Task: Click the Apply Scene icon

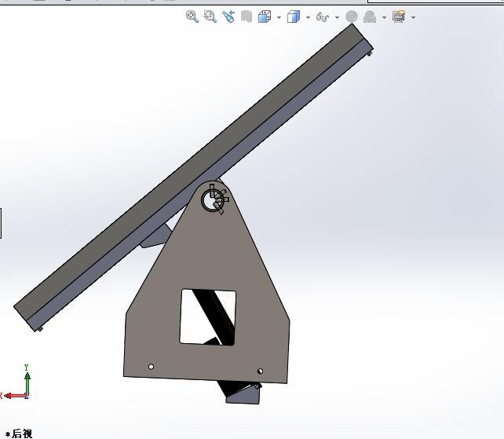Action: (369, 16)
